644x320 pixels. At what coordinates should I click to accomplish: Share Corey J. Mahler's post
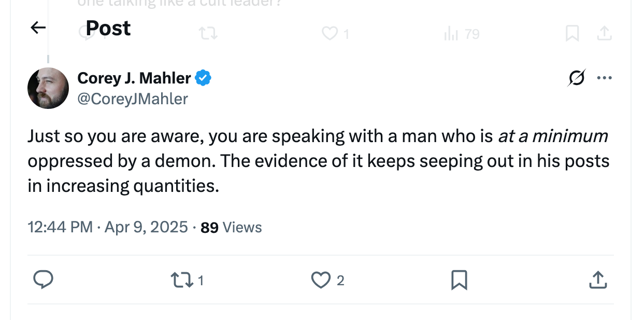598,281
